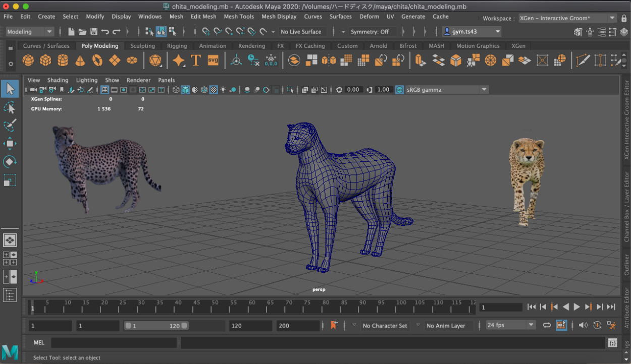Save the scene using toolbar icon

tap(94, 32)
